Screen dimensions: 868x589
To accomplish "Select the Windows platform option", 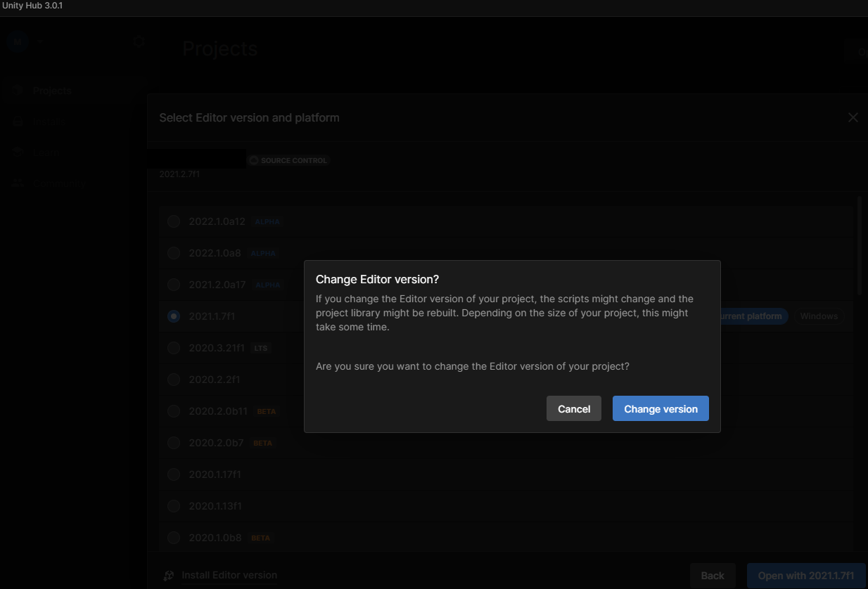I will tap(818, 316).
